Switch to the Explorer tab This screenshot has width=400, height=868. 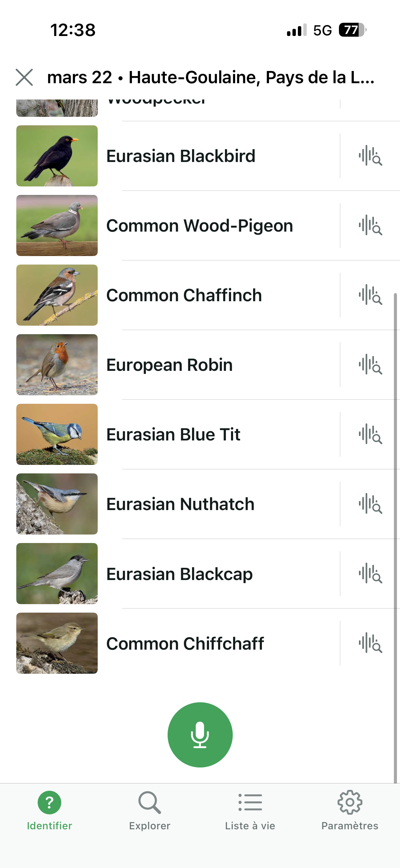click(x=150, y=810)
